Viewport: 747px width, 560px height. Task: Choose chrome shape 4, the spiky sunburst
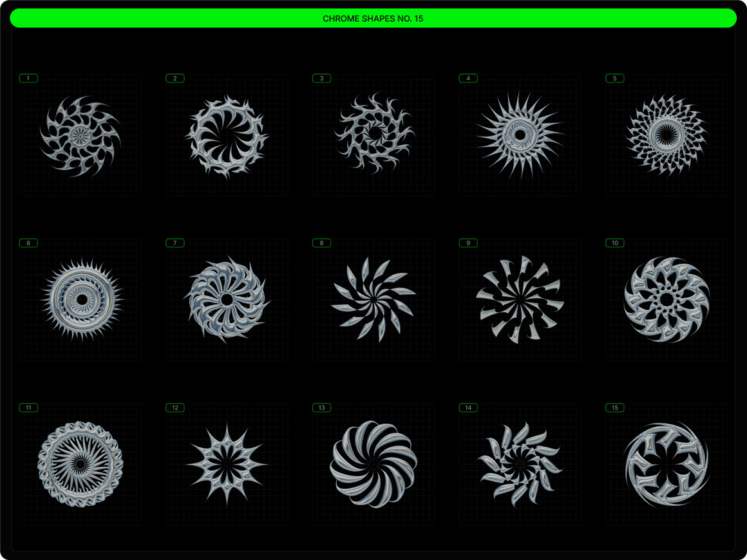(x=520, y=135)
